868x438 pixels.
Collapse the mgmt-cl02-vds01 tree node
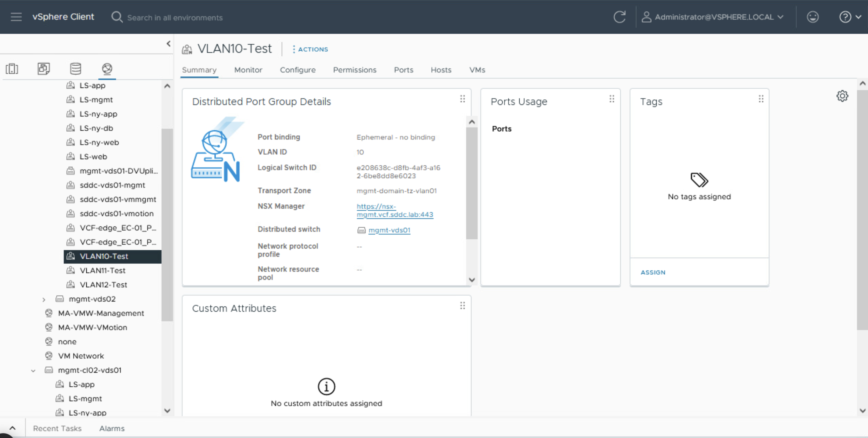point(33,371)
